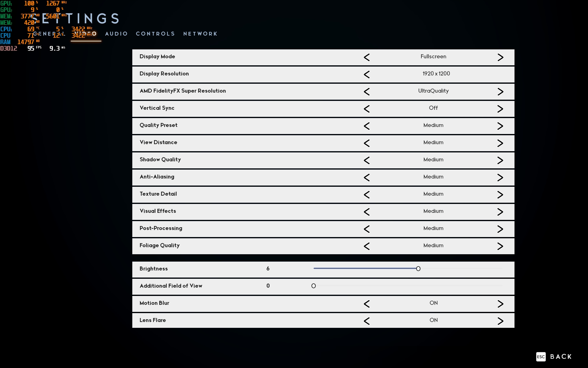Viewport: 588px width, 368px height.
Task: Click the Additional Field of View handle
Action: click(x=314, y=286)
